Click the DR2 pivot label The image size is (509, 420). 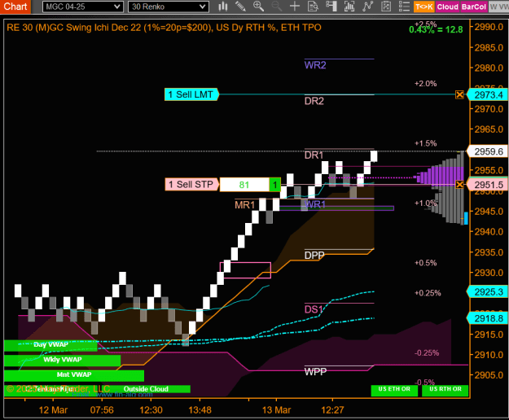tap(314, 101)
